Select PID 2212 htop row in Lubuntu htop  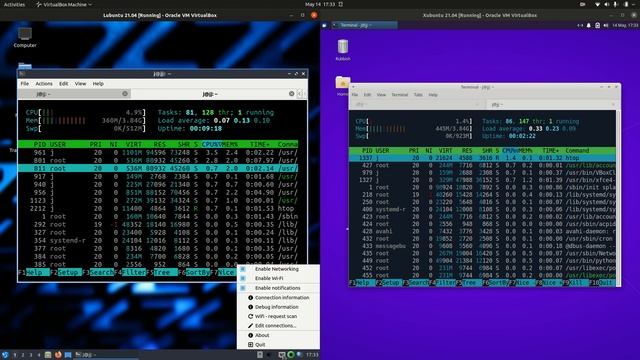click(x=158, y=208)
